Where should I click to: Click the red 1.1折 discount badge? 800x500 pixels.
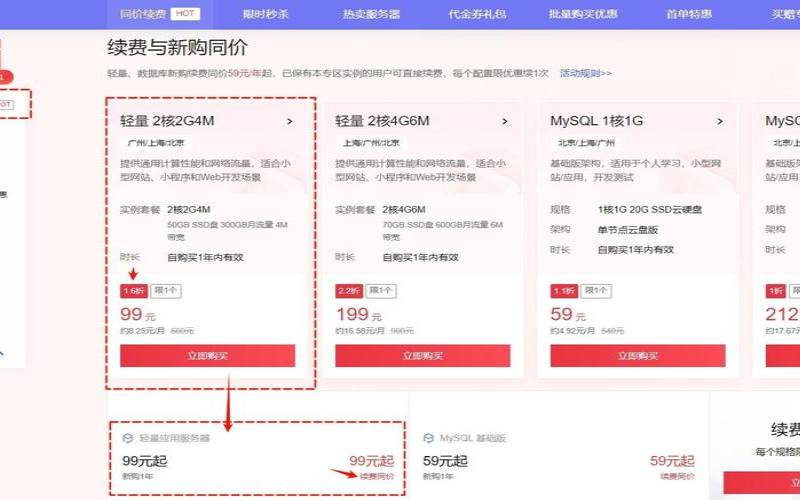[563, 291]
